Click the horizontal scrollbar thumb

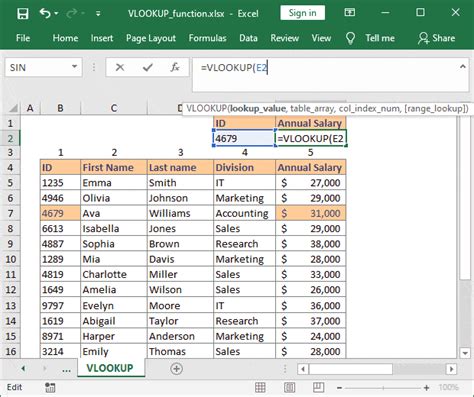(351, 369)
